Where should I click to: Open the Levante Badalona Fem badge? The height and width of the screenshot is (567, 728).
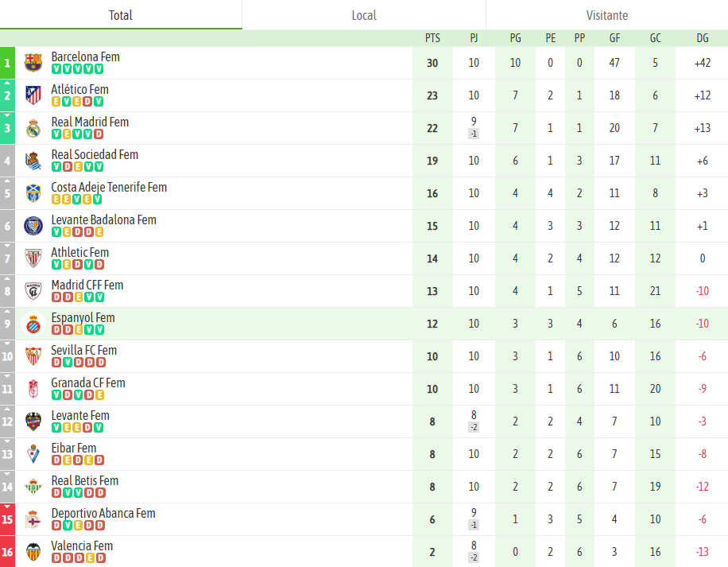[x=33, y=225]
